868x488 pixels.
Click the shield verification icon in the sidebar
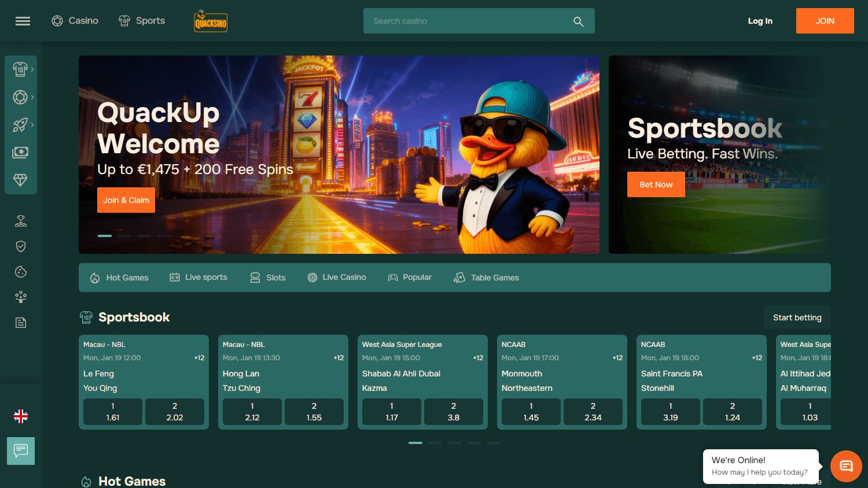coord(20,246)
